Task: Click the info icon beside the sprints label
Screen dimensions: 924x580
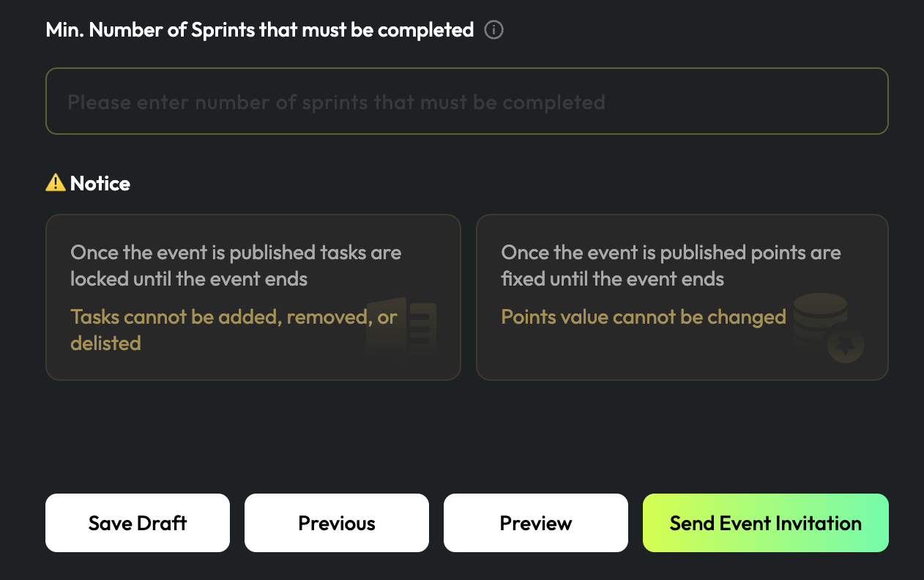Action: 494,30
